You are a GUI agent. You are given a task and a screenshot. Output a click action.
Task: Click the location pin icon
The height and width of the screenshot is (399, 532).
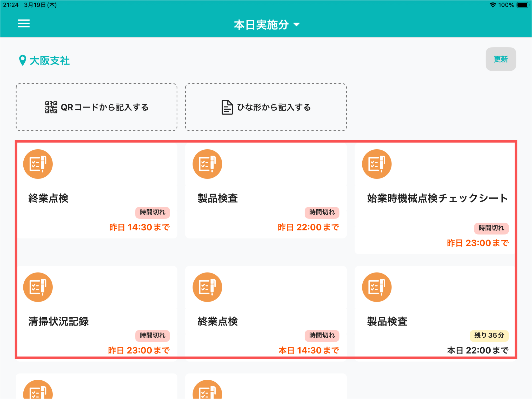pos(23,61)
